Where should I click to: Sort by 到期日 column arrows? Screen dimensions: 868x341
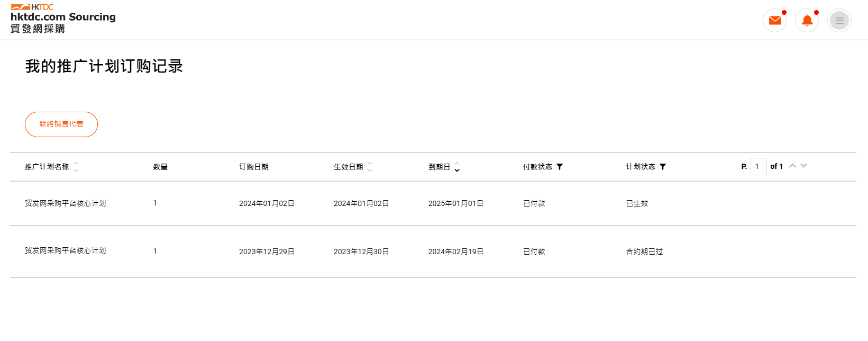[x=457, y=167]
